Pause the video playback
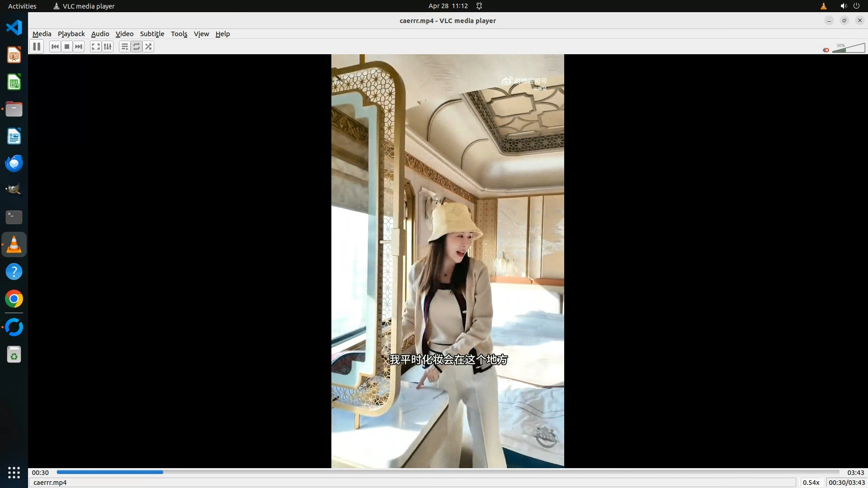The height and width of the screenshot is (488, 868). [x=37, y=47]
